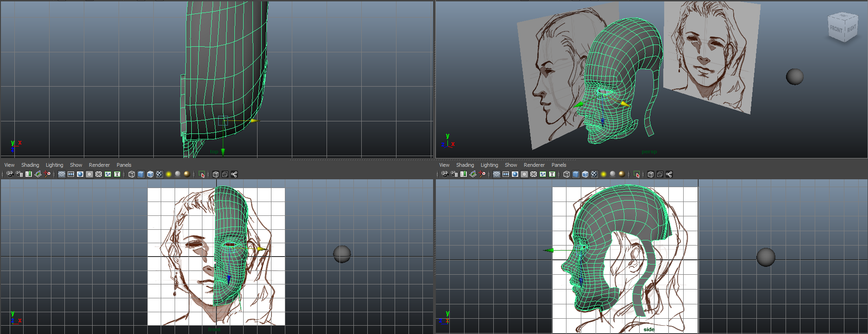Screen dimensions: 868x334
Task: Click the bookmarks icon in front view toolbar
Action: [29, 174]
